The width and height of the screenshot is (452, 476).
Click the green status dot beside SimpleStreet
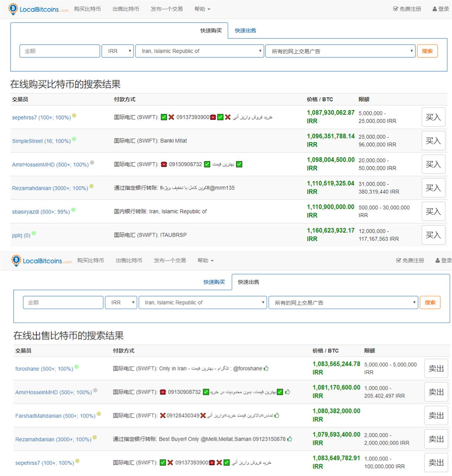74,139
